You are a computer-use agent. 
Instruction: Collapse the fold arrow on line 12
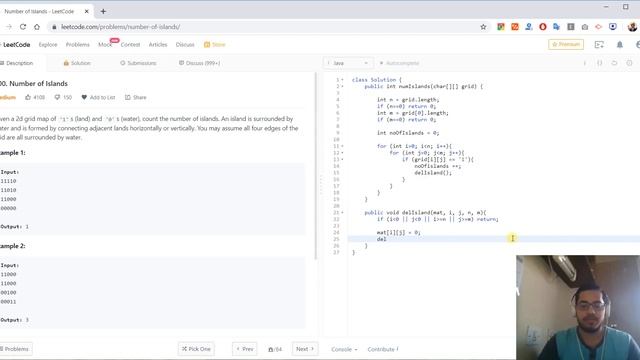click(342, 153)
